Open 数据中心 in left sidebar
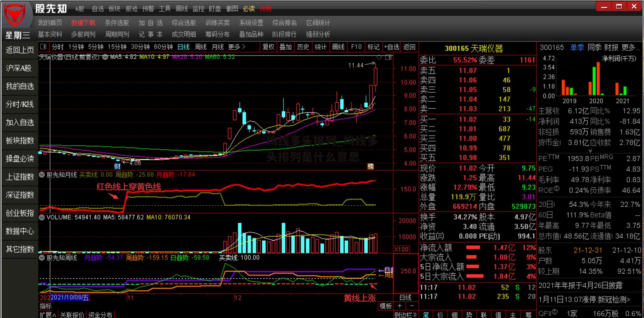The width and height of the screenshot is (644, 318). pos(20,231)
